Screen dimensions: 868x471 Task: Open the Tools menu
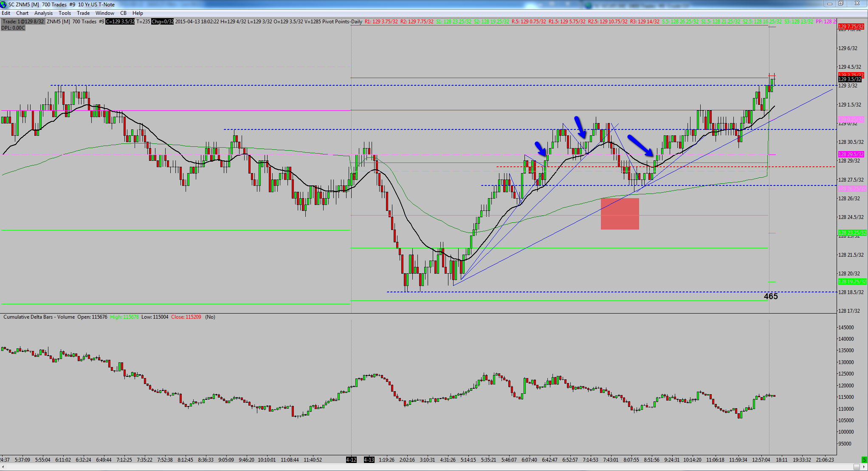(65, 13)
